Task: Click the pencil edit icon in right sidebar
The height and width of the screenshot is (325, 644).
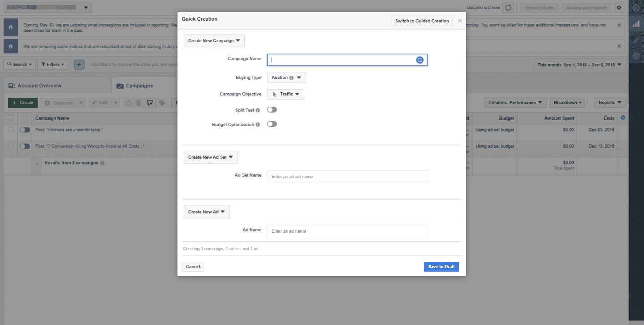Action: [636, 40]
